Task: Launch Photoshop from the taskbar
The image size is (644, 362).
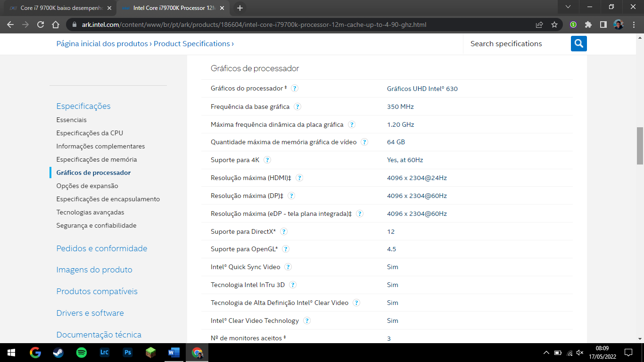Action: click(x=128, y=353)
